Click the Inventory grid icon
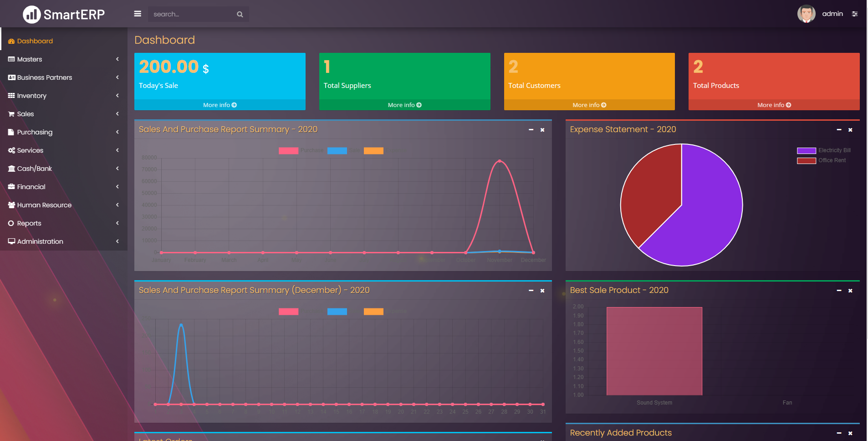The width and height of the screenshot is (868, 441). pos(11,95)
